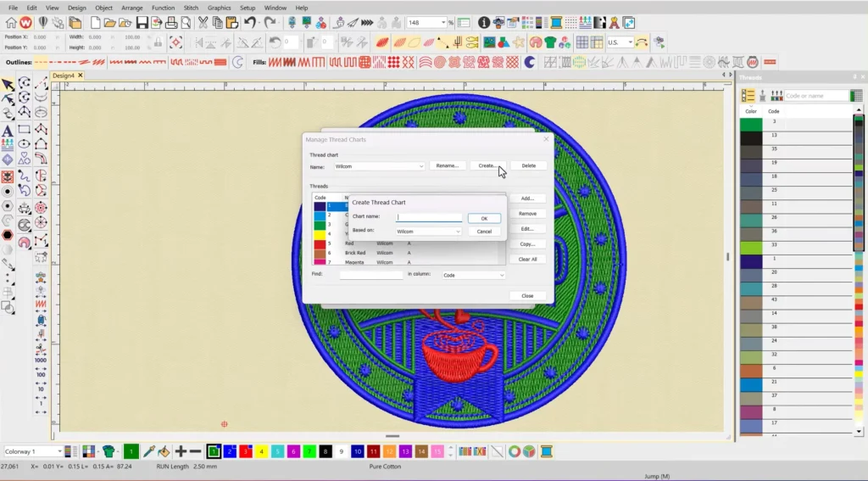Cancel the Create Thread Chart dialog
The height and width of the screenshot is (481, 868).
tap(484, 232)
